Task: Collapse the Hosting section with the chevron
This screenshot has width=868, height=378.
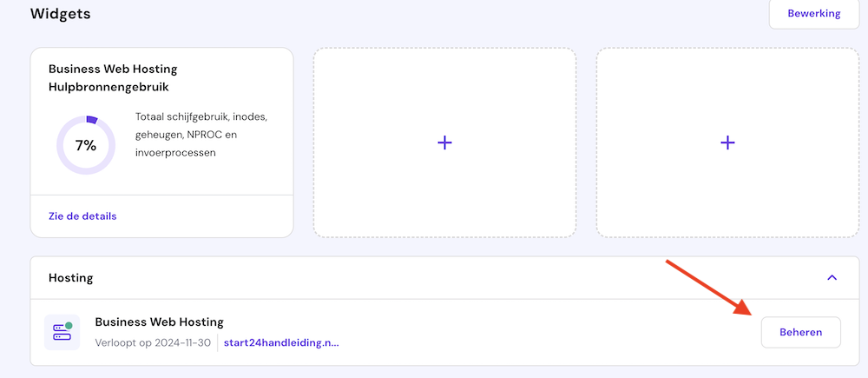Action: coord(832,278)
